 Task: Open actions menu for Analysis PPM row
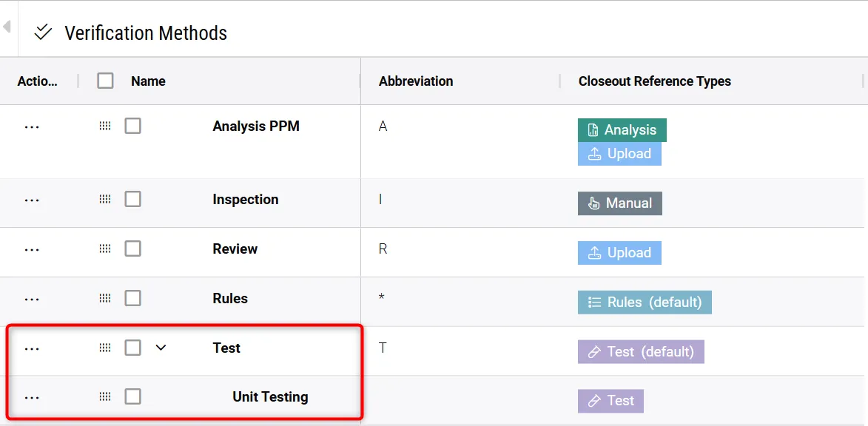[32, 126]
